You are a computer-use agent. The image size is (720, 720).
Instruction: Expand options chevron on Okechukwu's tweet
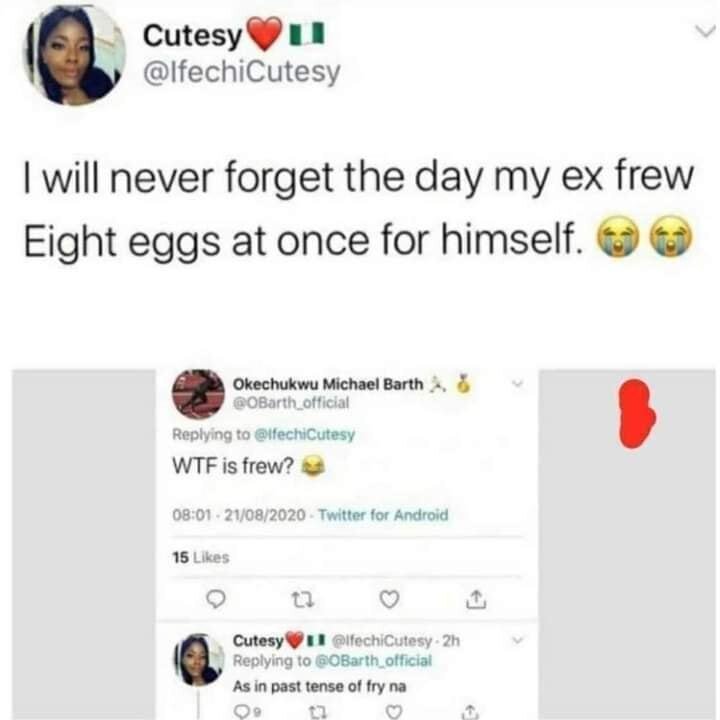tap(516, 383)
